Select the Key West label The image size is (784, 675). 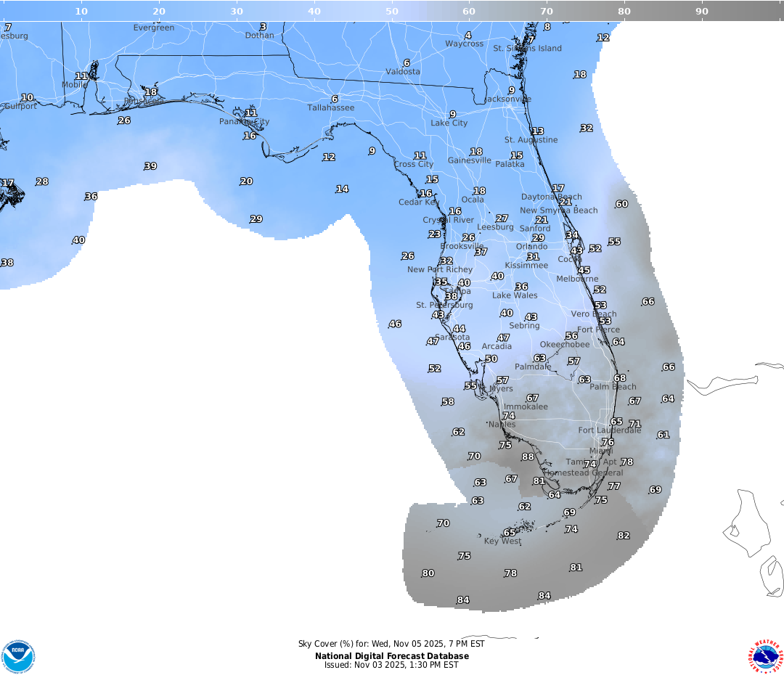coord(502,541)
